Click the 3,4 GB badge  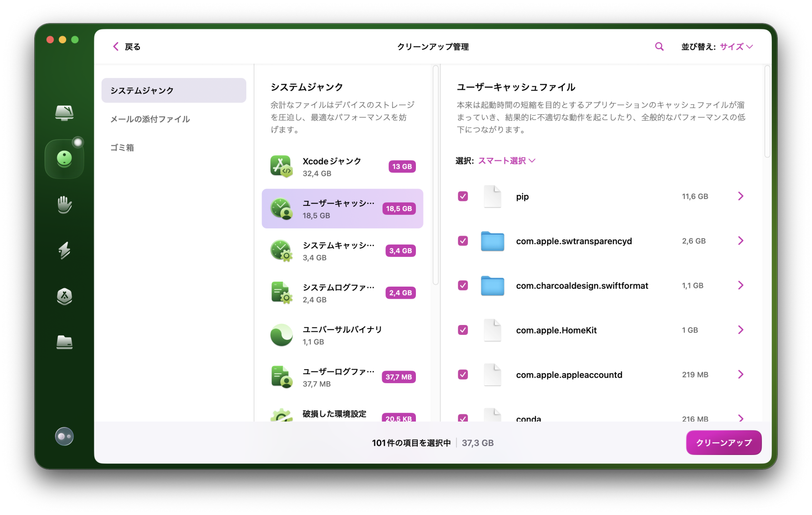coord(401,251)
